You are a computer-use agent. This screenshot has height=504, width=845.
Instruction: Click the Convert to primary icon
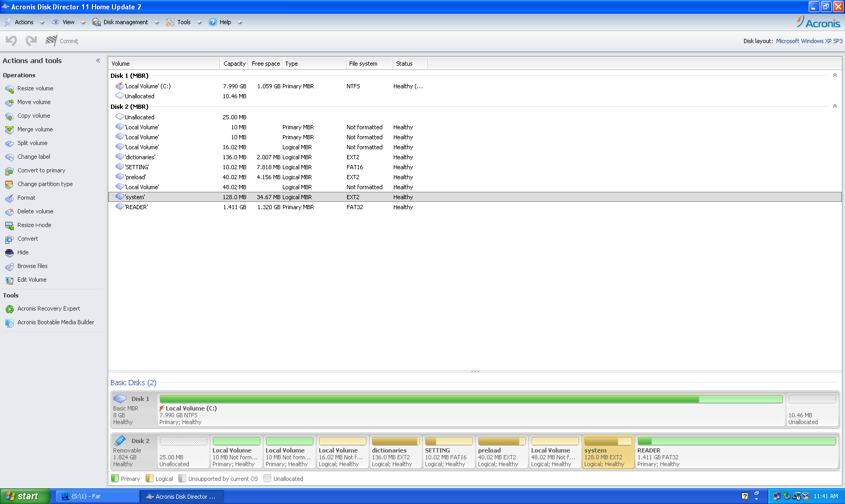(x=9, y=171)
